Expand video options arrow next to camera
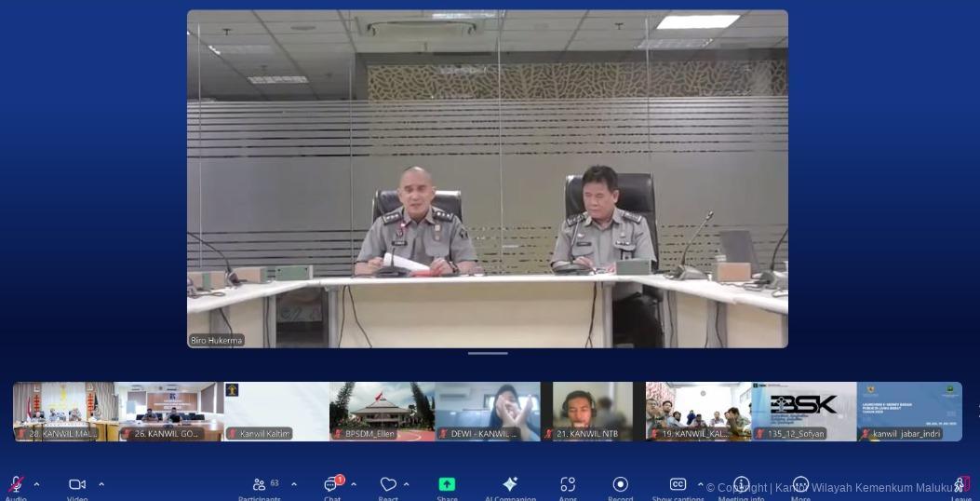The width and height of the screenshot is (980, 501). click(x=101, y=484)
